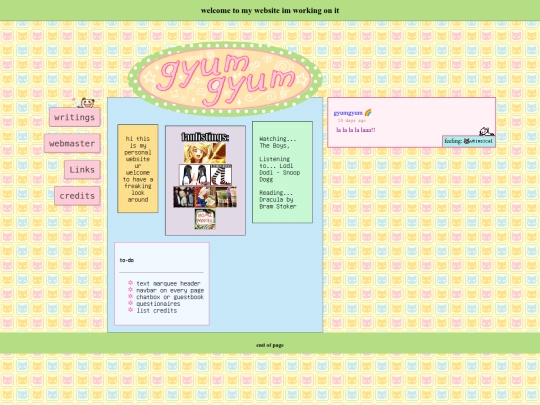Click the gyum gyum oval logo banner
540x405 pixels.
(225, 79)
